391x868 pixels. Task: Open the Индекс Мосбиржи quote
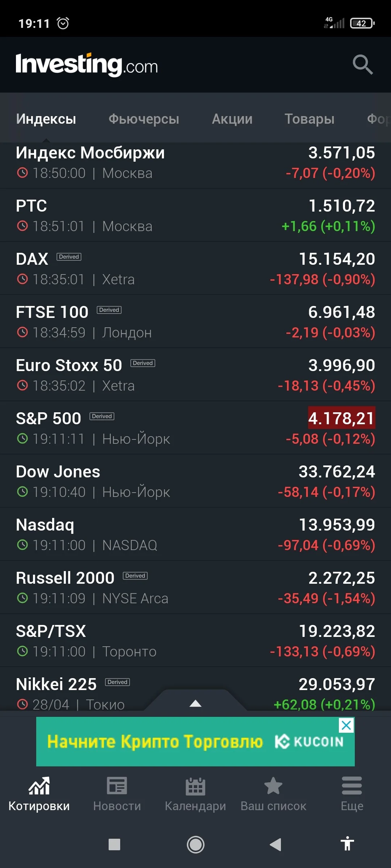click(x=195, y=163)
